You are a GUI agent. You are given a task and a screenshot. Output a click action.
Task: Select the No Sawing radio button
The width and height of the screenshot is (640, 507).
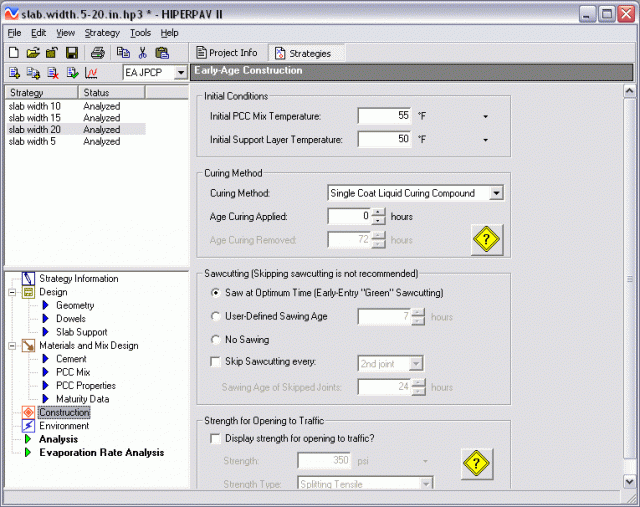click(x=216, y=340)
